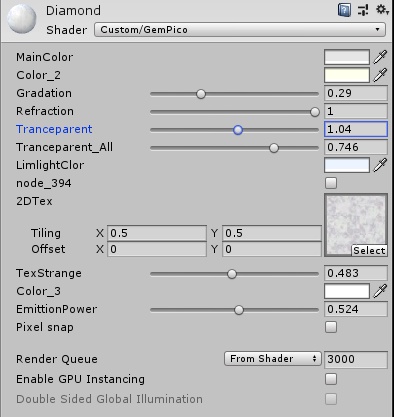Edit the Offset X field
Screen dimensions: 394x417
(x=157, y=249)
